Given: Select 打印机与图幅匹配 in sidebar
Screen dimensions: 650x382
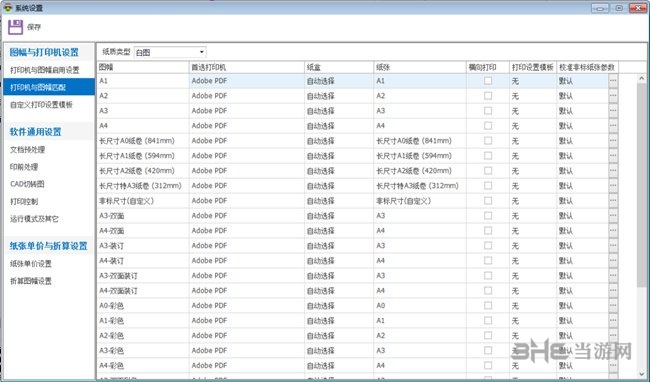Looking at the screenshot, I should (49, 87).
